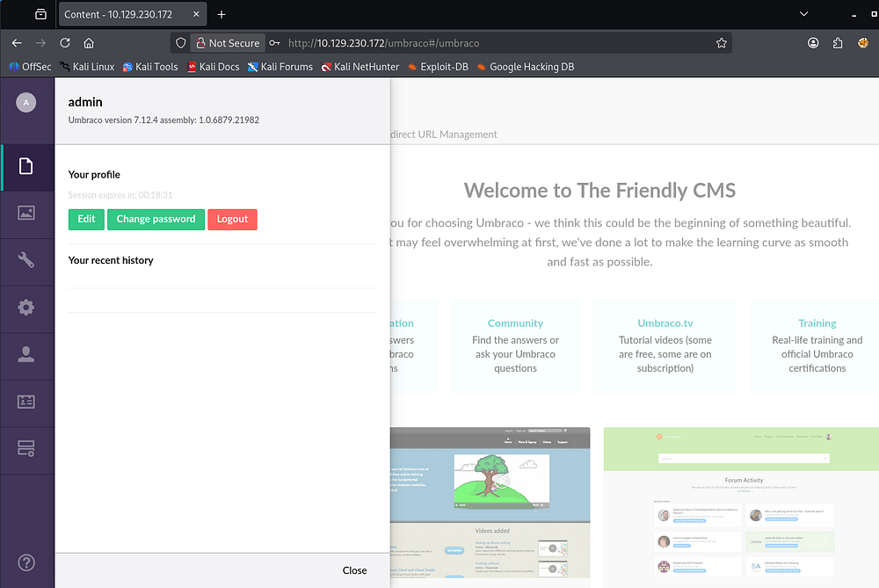Open a new browser tab
Image resolution: width=879 pixels, height=588 pixels.
coord(222,15)
